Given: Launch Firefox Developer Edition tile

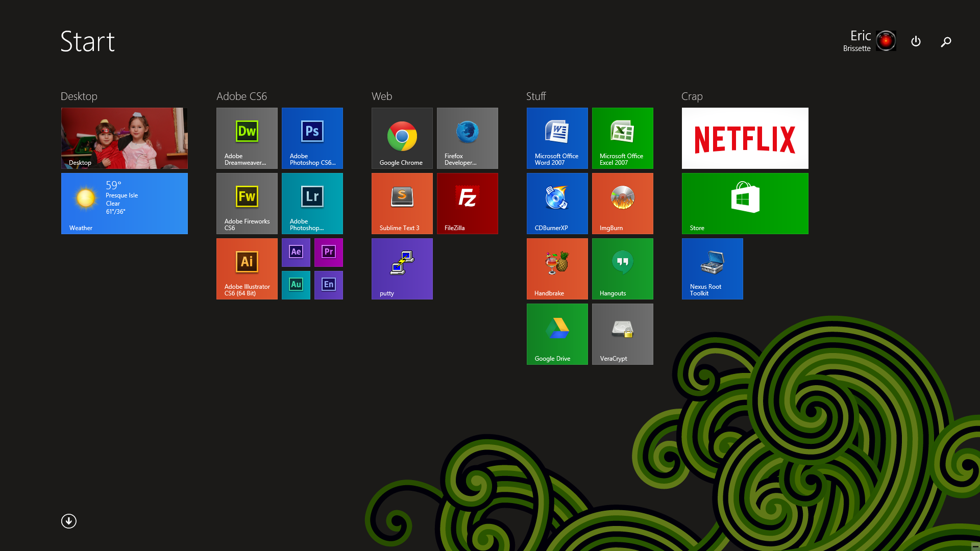Looking at the screenshot, I should point(468,138).
